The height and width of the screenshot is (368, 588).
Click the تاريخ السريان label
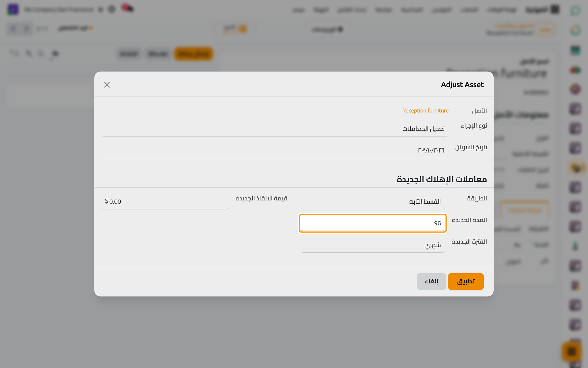click(471, 148)
